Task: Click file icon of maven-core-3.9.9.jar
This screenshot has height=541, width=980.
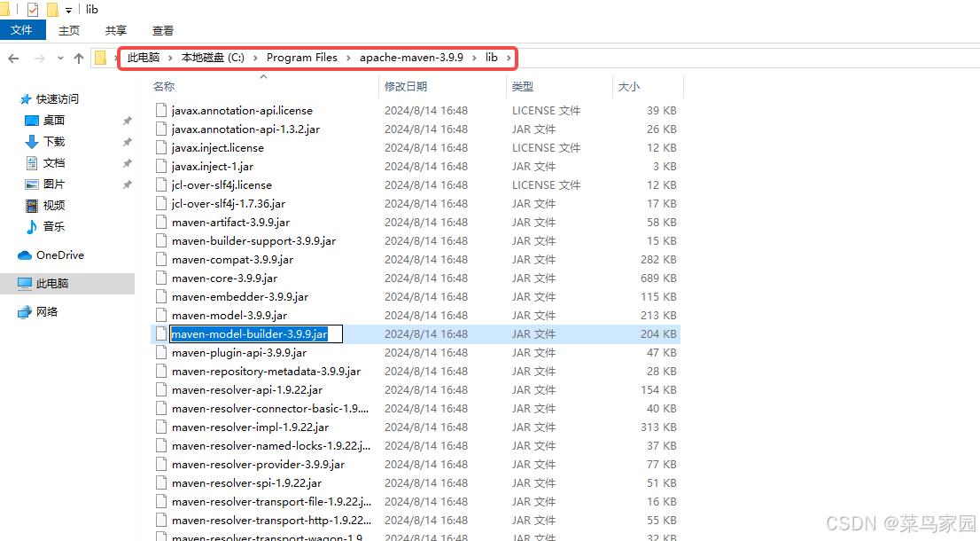Action: 161,278
